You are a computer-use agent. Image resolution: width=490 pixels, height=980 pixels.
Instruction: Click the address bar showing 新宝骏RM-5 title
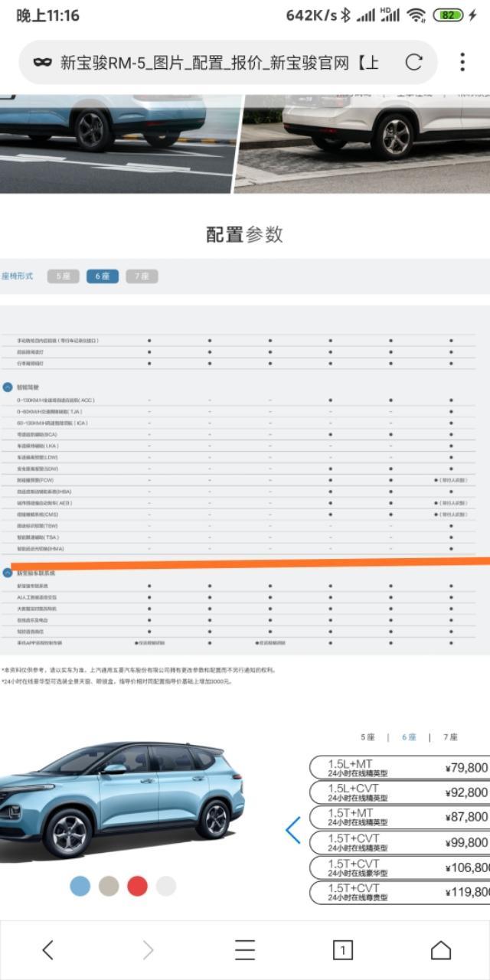coord(228,62)
